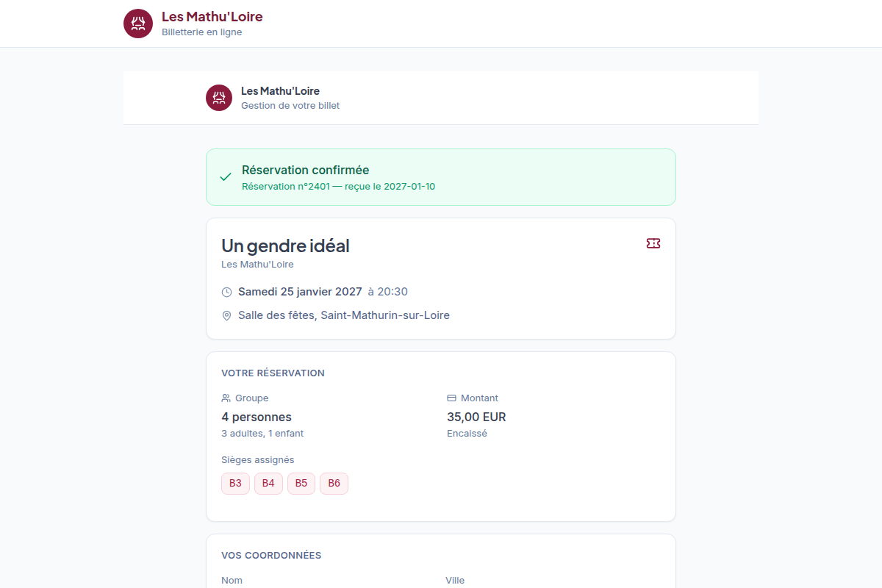Click '3 adultes, 1 enfant' detail
The width and height of the screenshot is (882, 588).
[x=262, y=434]
